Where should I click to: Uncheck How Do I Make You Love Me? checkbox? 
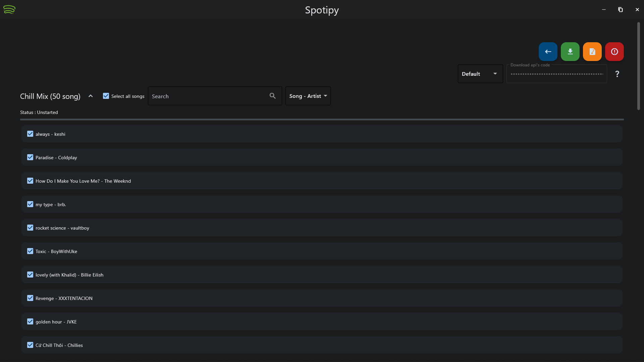[30, 181]
